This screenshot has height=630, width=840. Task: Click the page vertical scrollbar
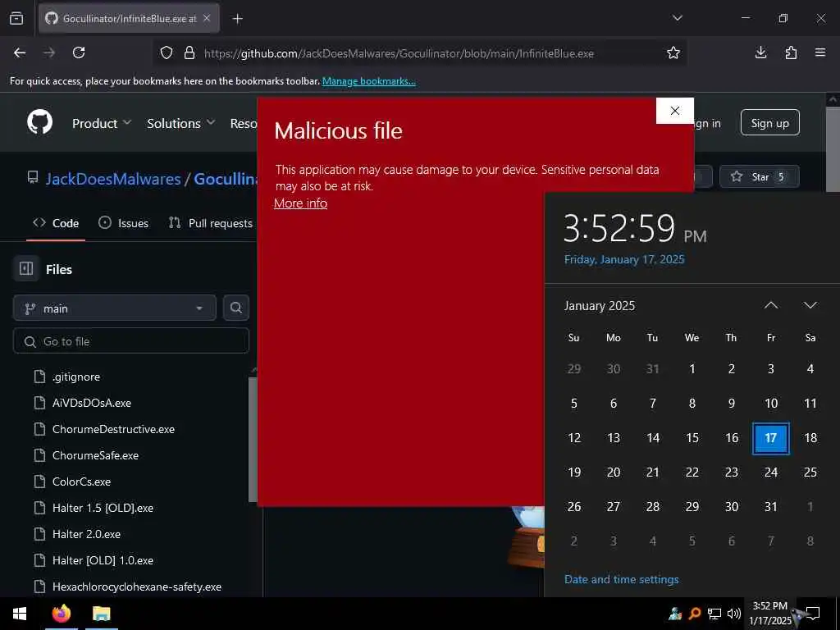tap(833, 149)
